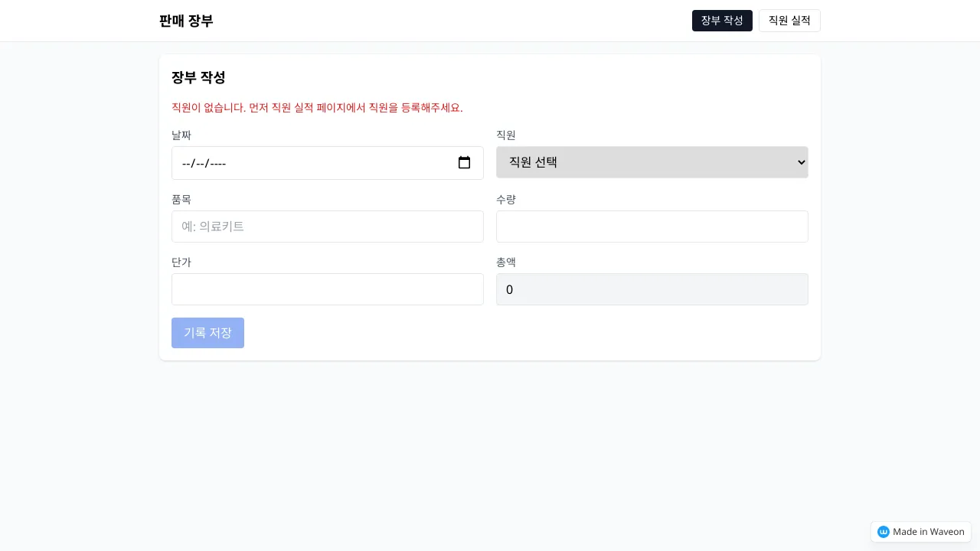Click the 수량 field label

tap(506, 200)
